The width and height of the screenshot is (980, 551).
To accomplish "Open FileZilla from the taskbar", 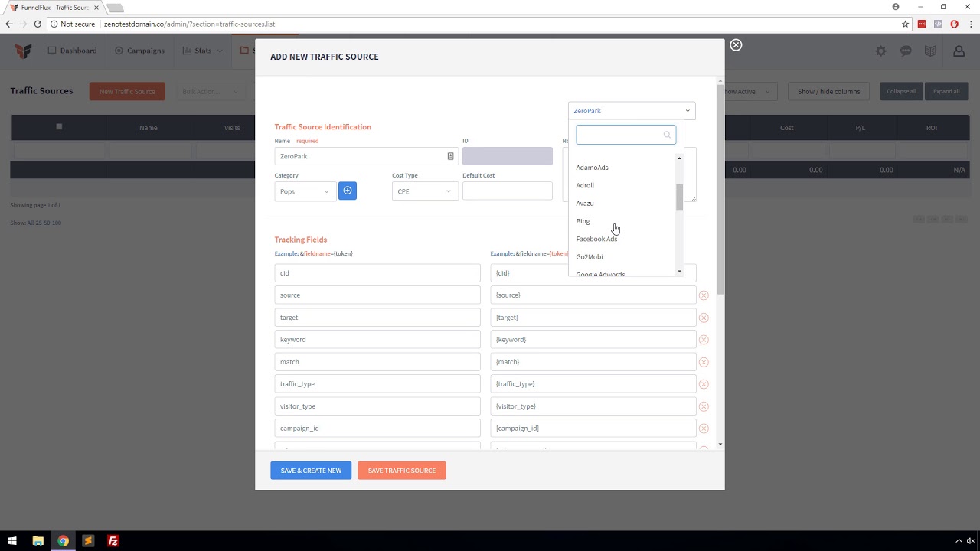I will 113,541.
